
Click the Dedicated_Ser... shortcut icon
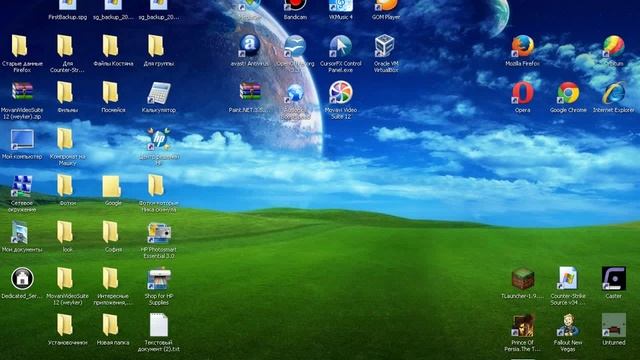coord(22,278)
